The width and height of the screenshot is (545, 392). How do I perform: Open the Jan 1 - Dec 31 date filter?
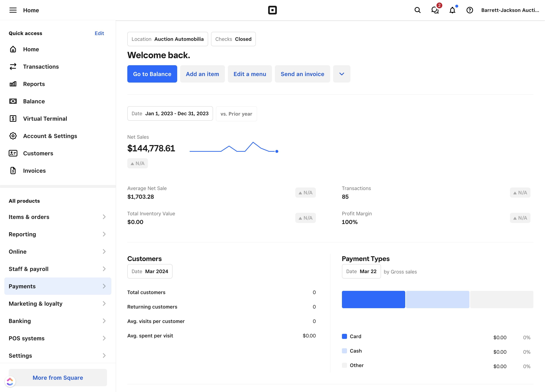pyautogui.click(x=170, y=114)
